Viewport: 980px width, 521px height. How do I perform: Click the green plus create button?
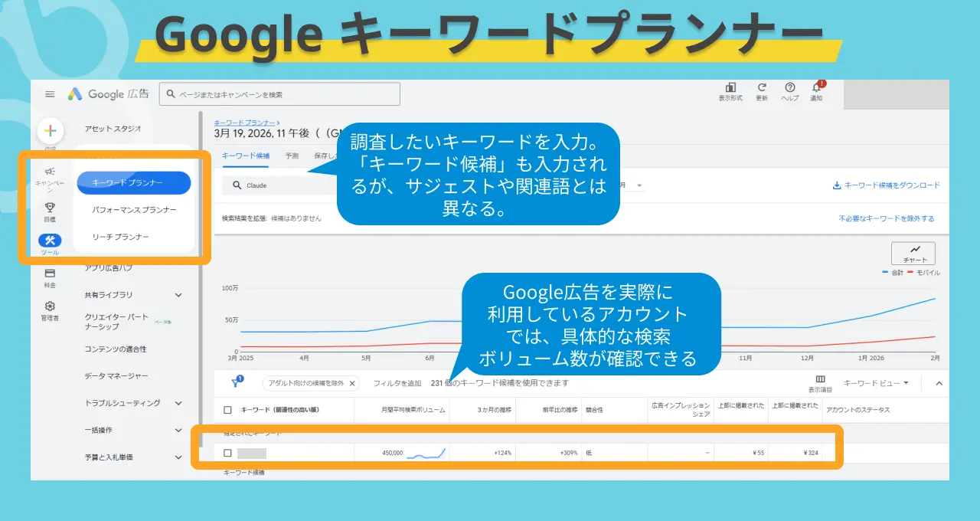(x=51, y=131)
